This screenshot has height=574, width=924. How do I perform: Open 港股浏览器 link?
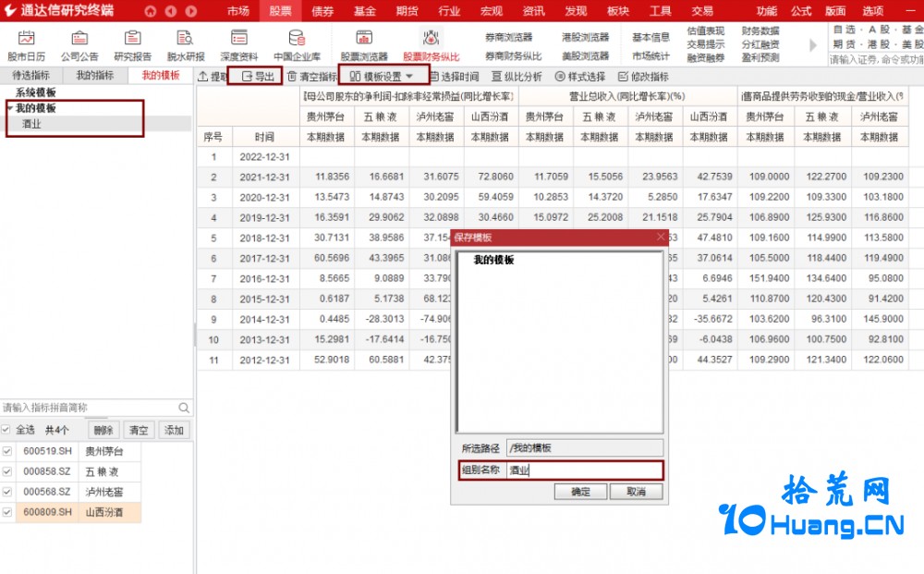click(x=585, y=37)
